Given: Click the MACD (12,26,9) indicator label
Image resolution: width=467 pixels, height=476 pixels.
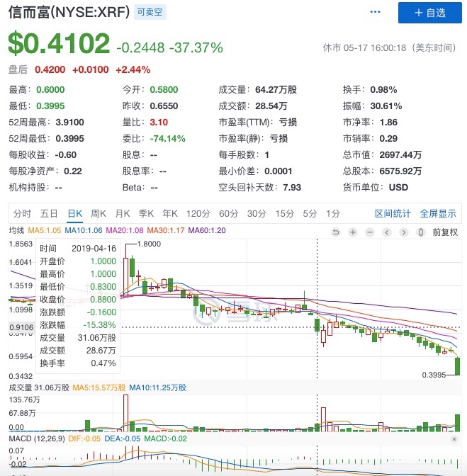Looking at the screenshot, I should point(37,439).
